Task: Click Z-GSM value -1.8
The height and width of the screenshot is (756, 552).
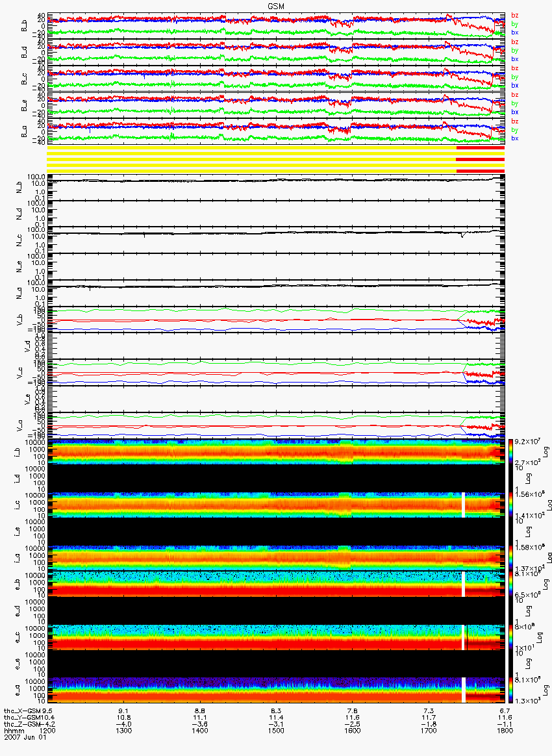Action: [x=429, y=724]
